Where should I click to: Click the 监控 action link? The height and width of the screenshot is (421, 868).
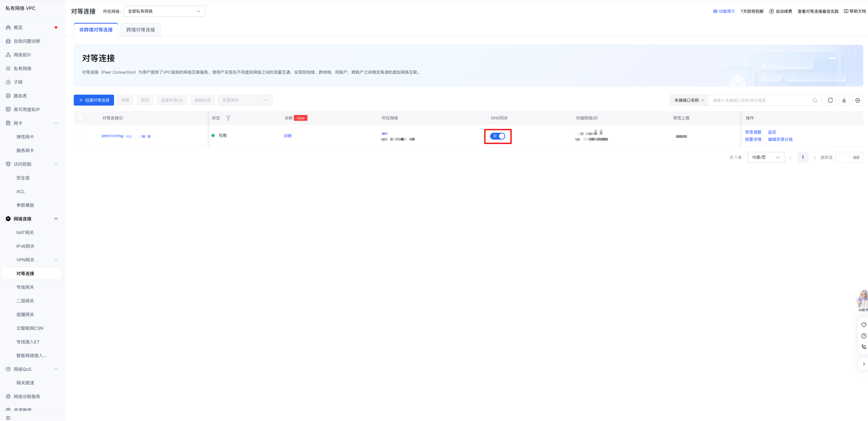click(x=772, y=132)
